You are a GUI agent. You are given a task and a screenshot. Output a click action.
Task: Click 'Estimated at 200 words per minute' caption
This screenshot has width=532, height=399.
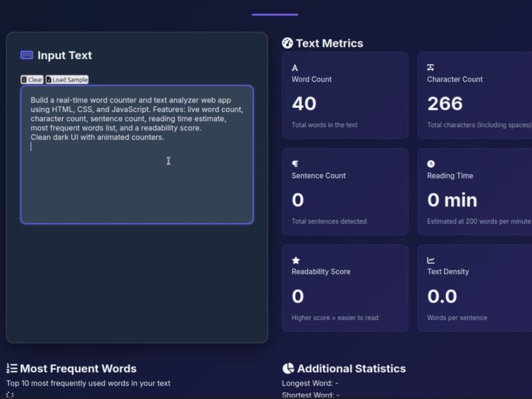point(479,221)
